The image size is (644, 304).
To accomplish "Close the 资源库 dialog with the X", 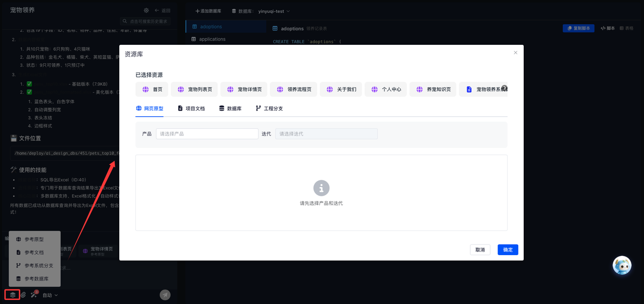I will pyautogui.click(x=515, y=52).
